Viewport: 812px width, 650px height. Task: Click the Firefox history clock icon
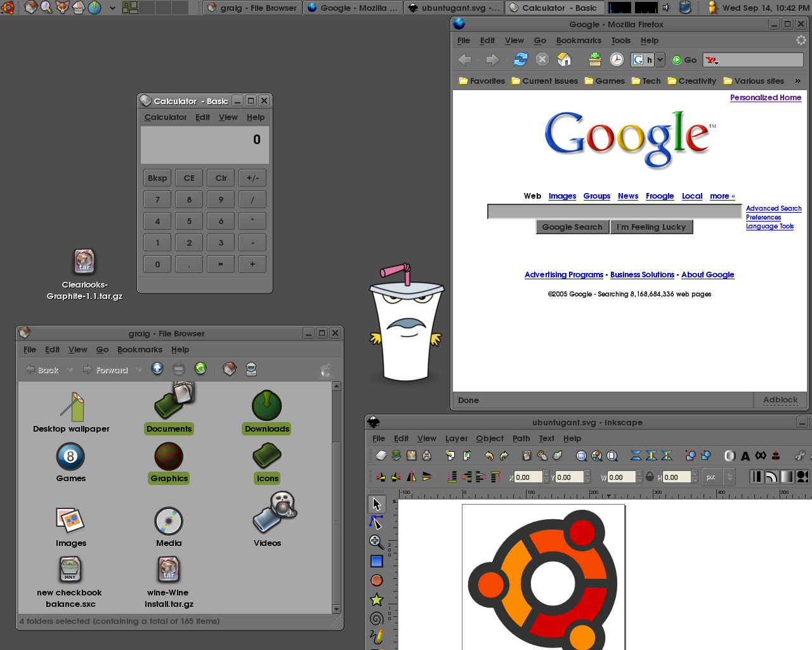click(617, 59)
